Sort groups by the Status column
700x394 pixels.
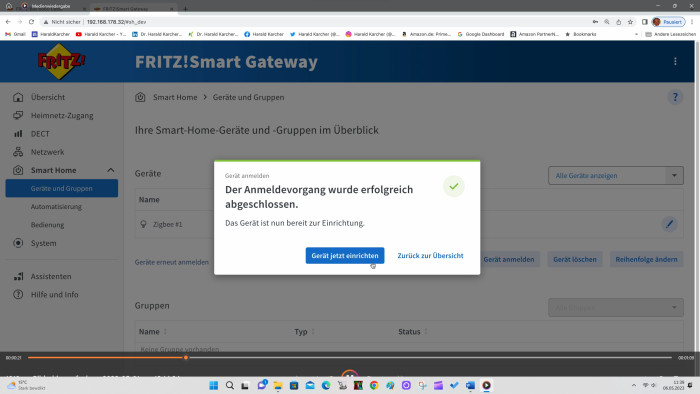click(x=413, y=332)
